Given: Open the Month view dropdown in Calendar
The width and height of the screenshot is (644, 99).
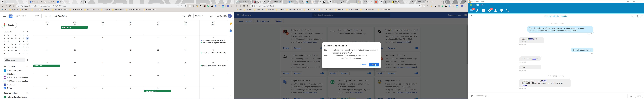Looking at the screenshot, I should [x=199, y=16].
